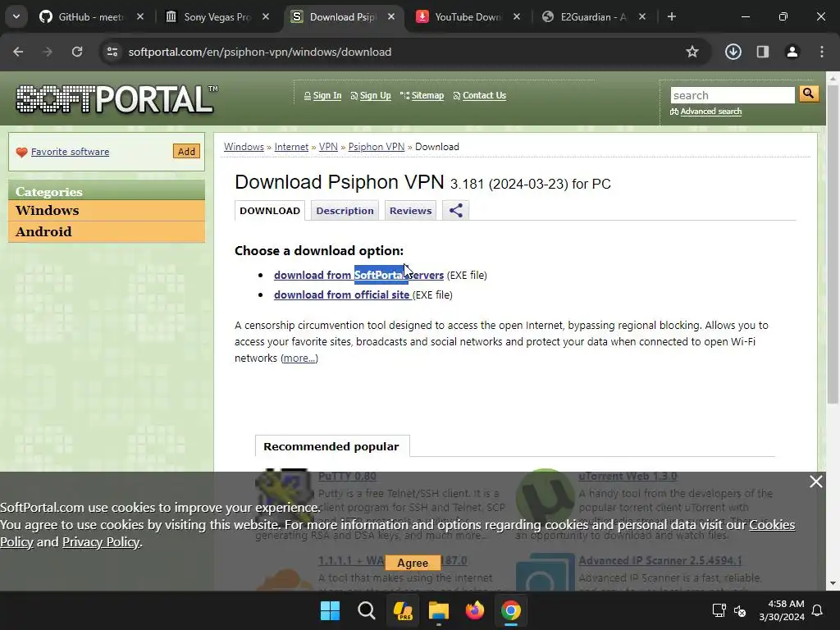Close the Download Psiphon tab

click(391, 16)
